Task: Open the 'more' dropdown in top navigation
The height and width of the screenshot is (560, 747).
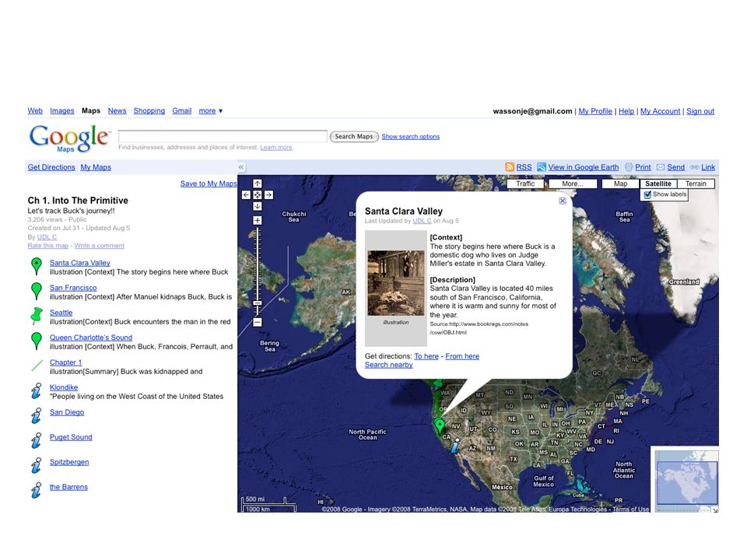Action: click(210, 111)
